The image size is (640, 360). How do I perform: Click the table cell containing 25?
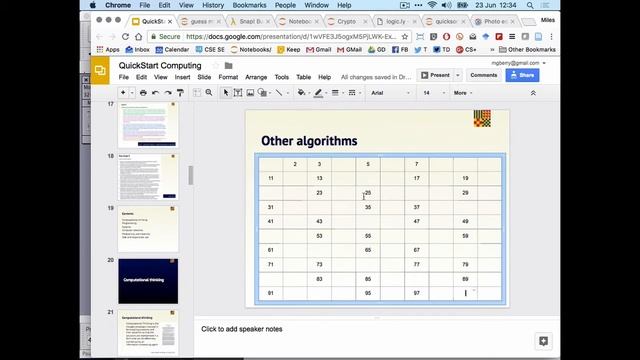coord(368,193)
